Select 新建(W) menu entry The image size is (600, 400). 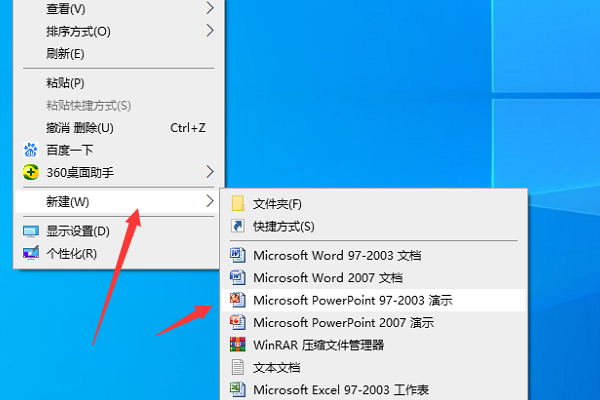coord(116,201)
